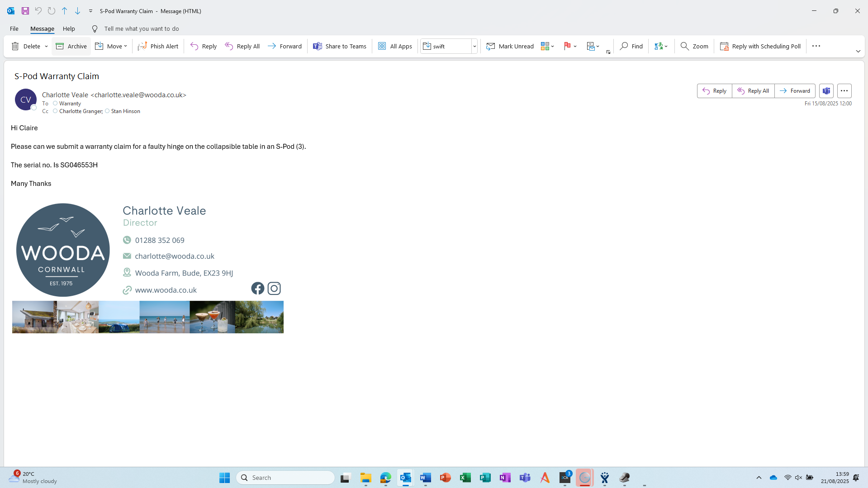This screenshot has height=488, width=868.
Task: Open the Move dropdown
Action: [111, 46]
